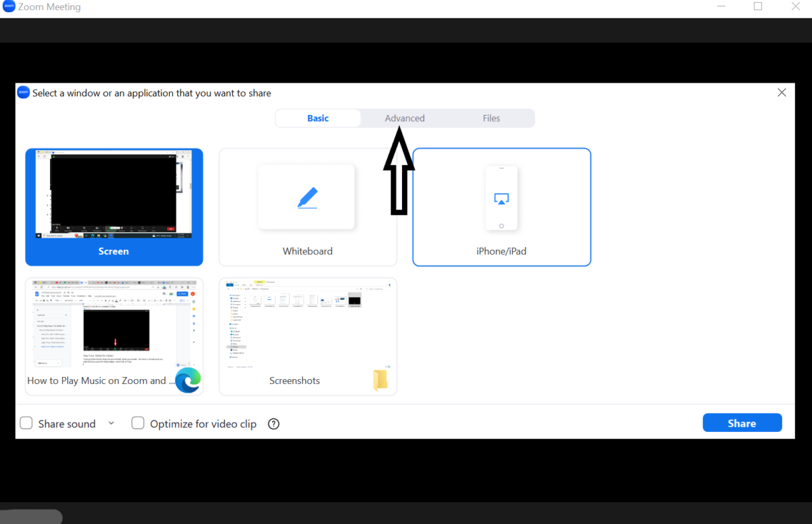Image resolution: width=812 pixels, height=524 pixels.
Task: Click the Whiteboard label text
Action: click(x=308, y=251)
